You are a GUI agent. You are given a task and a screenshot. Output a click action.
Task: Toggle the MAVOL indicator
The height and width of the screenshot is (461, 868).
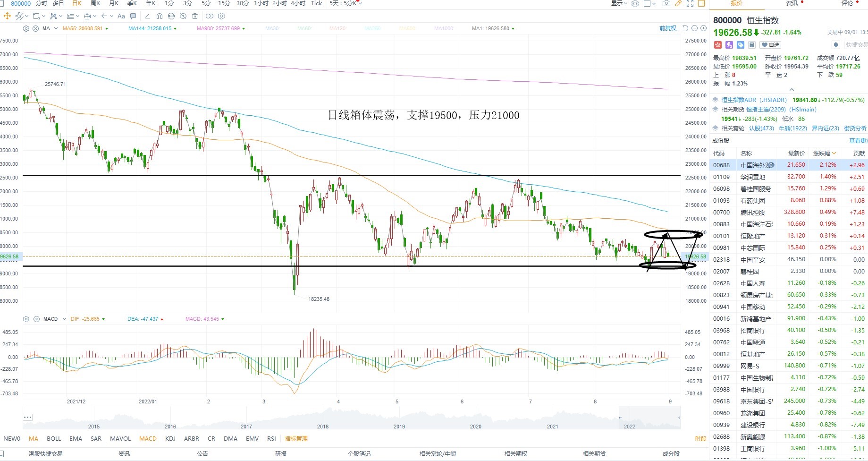pyautogui.click(x=120, y=439)
